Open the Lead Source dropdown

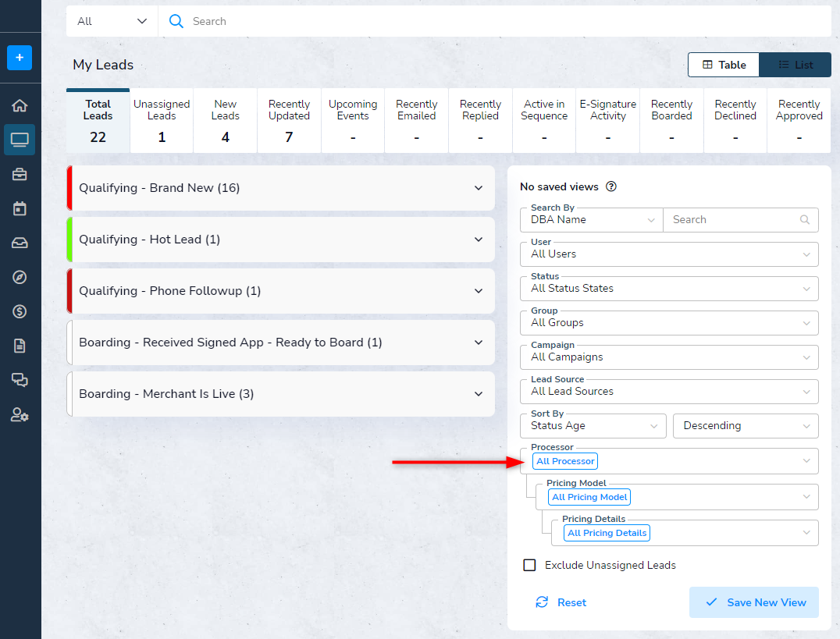click(x=669, y=391)
